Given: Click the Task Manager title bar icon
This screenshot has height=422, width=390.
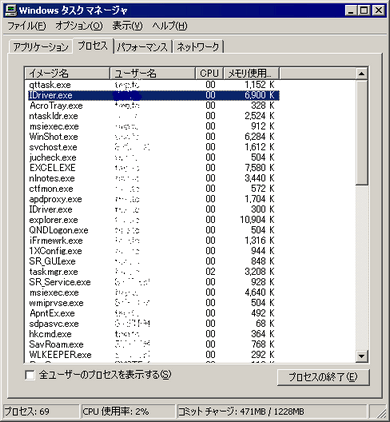Looking at the screenshot, I should pyautogui.click(x=11, y=11).
